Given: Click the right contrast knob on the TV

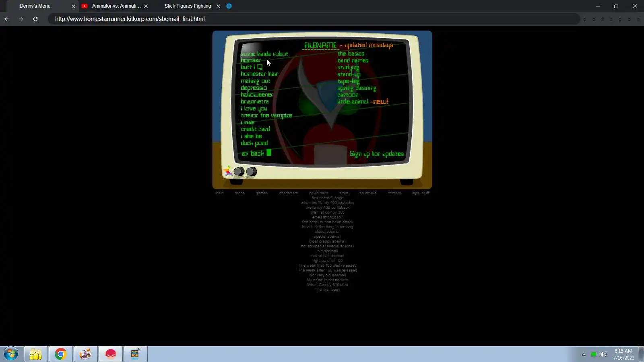Looking at the screenshot, I should point(251,172).
